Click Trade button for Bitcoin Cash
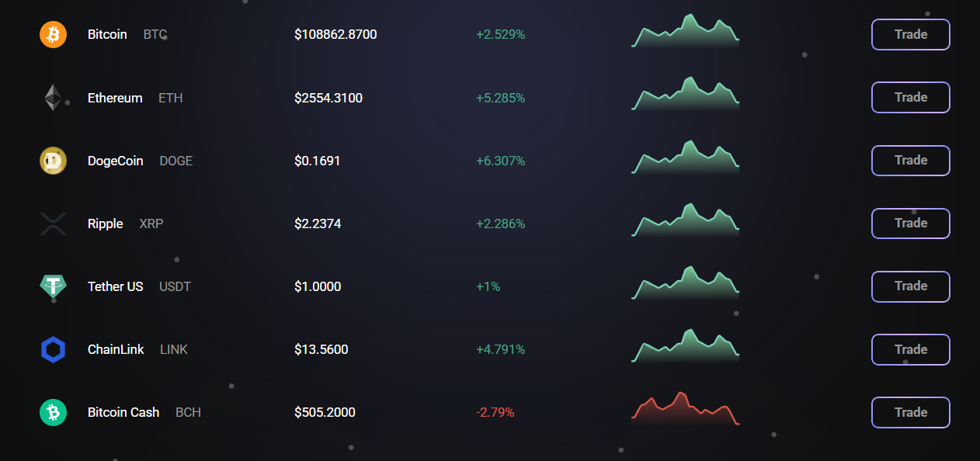 (911, 412)
